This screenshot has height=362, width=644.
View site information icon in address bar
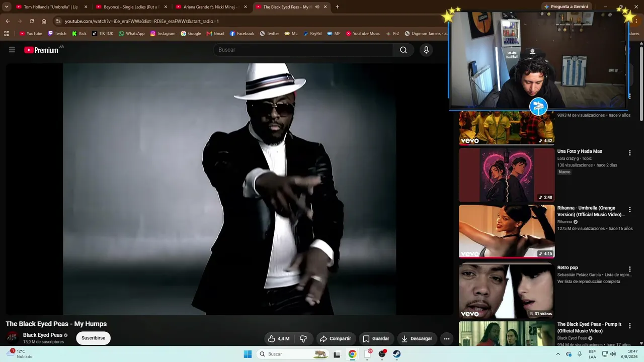pos(58,21)
